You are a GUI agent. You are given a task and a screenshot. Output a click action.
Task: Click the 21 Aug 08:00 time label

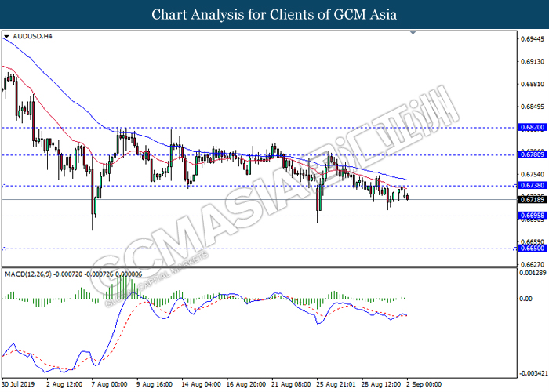(x=291, y=384)
